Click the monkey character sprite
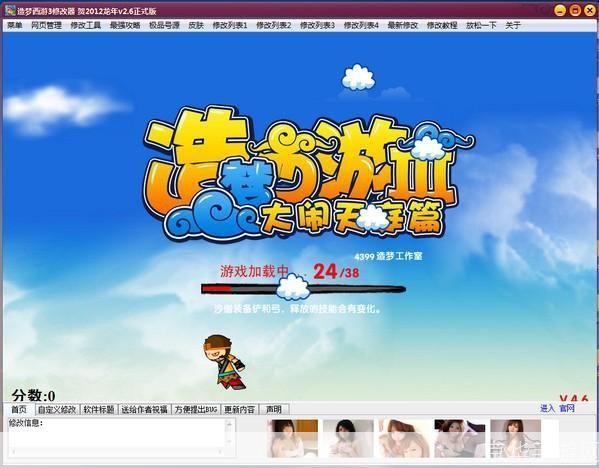The height and width of the screenshot is (468, 599). pyautogui.click(x=224, y=363)
